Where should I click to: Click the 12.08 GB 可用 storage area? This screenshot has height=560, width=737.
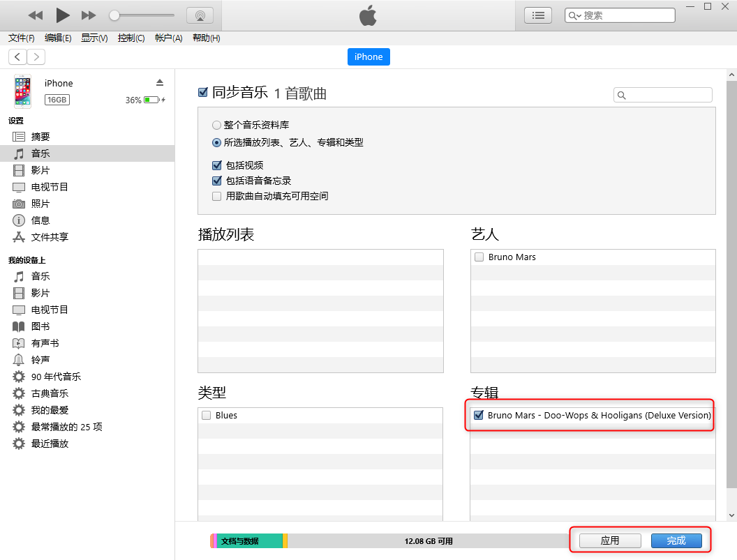(x=429, y=541)
